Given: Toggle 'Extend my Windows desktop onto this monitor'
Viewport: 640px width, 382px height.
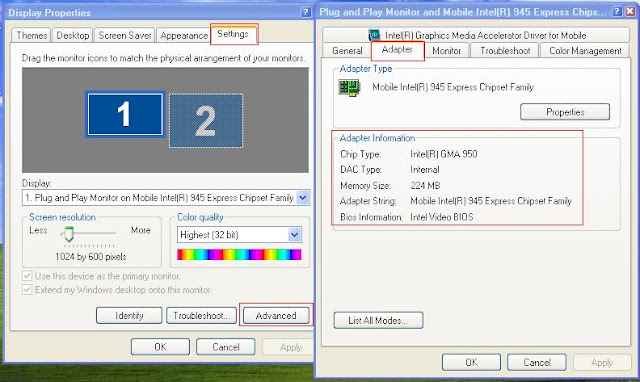Looking at the screenshot, I should (27, 290).
